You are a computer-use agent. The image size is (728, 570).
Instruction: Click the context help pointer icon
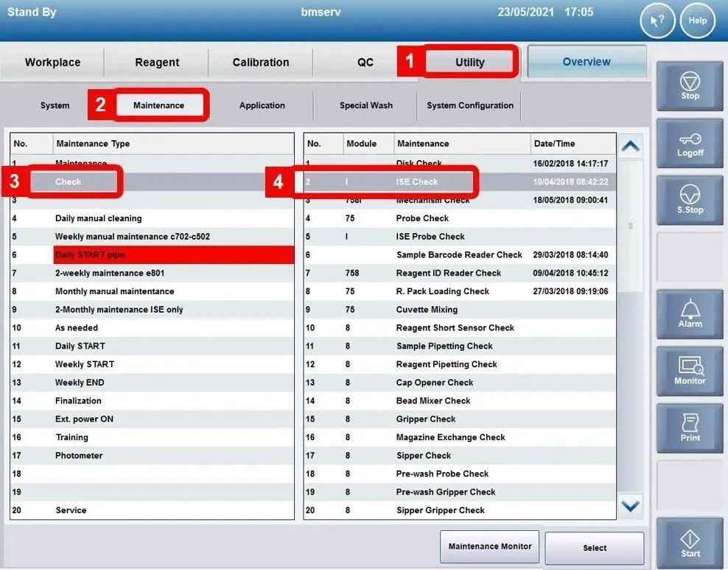pyautogui.click(x=657, y=21)
